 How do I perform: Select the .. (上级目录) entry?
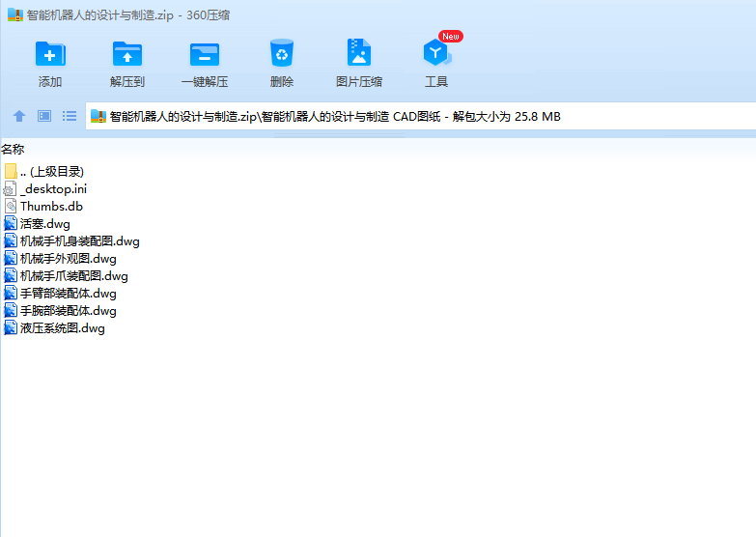pyautogui.click(x=52, y=171)
